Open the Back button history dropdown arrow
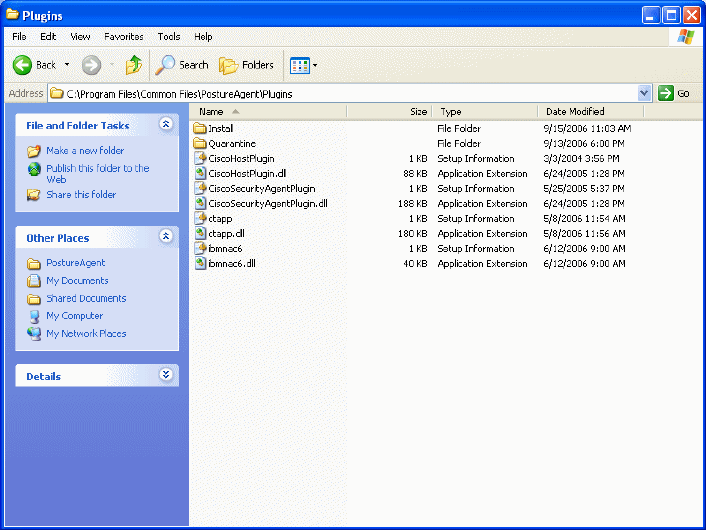This screenshot has width=706, height=530. [66, 65]
